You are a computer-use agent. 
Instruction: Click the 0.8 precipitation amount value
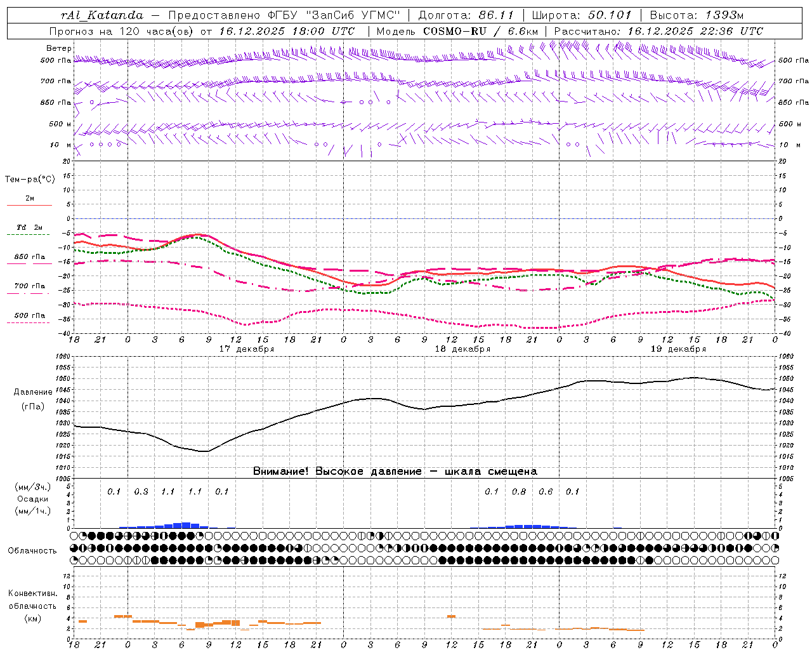[519, 491]
